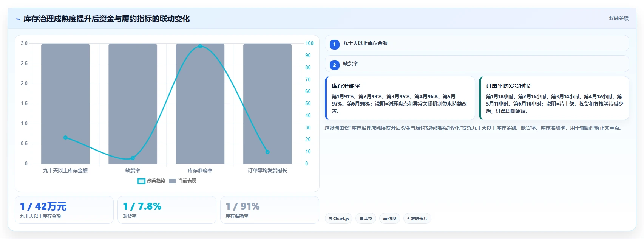Click the 表格 tag
The width and height of the screenshot is (644, 239).
click(x=366, y=219)
